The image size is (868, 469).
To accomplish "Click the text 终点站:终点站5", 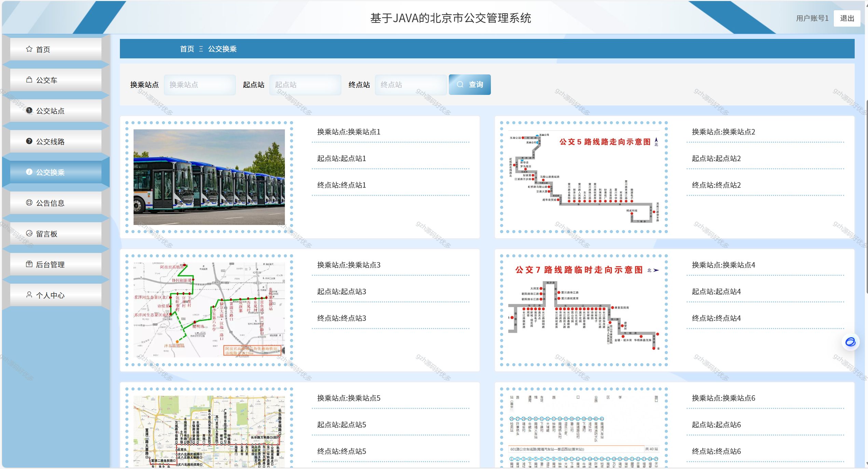I will coord(342,451).
